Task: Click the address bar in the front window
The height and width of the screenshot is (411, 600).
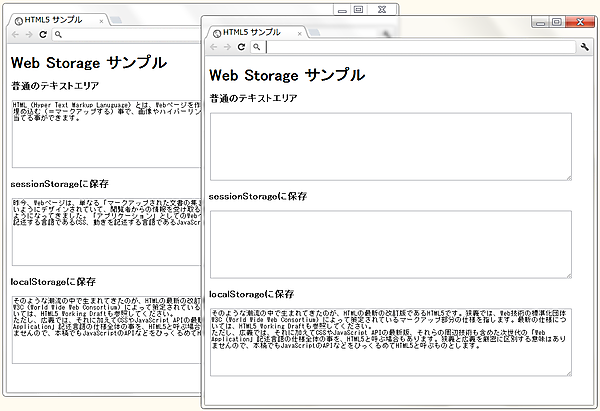Action: (420, 47)
